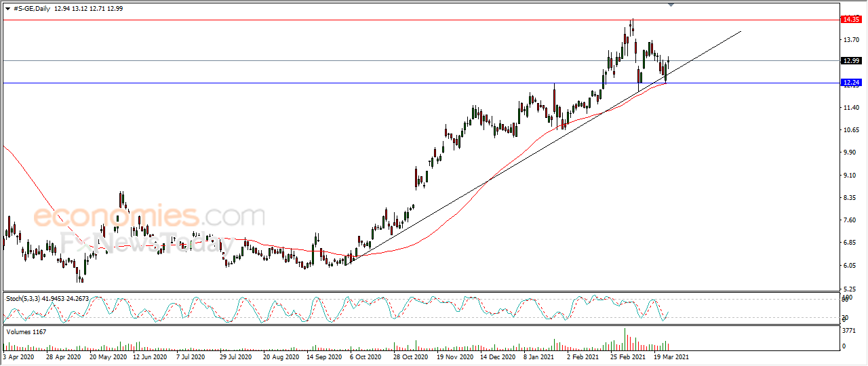Click the 14 Dec 2020 date label
Viewport: 868px width, 366px height.
(498, 356)
